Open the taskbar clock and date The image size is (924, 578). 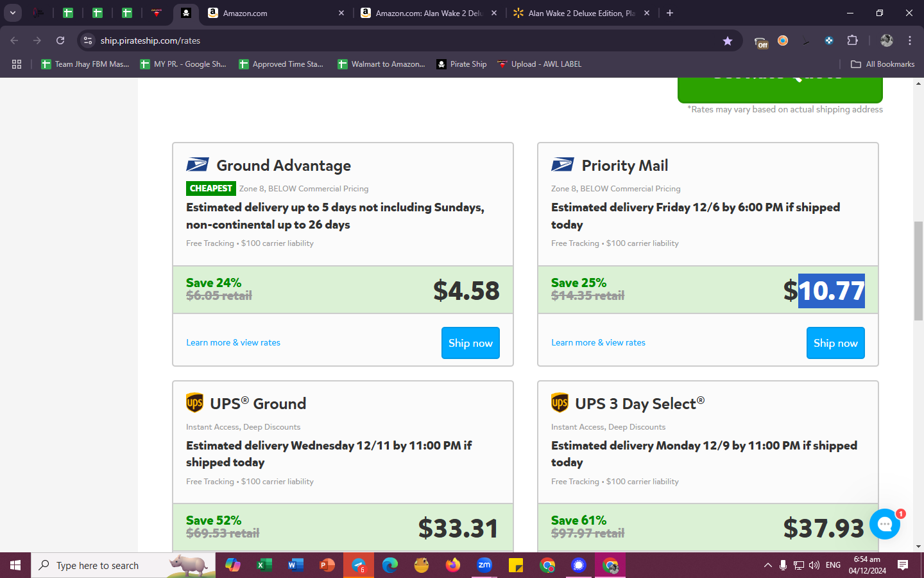(x=867, y=565)
